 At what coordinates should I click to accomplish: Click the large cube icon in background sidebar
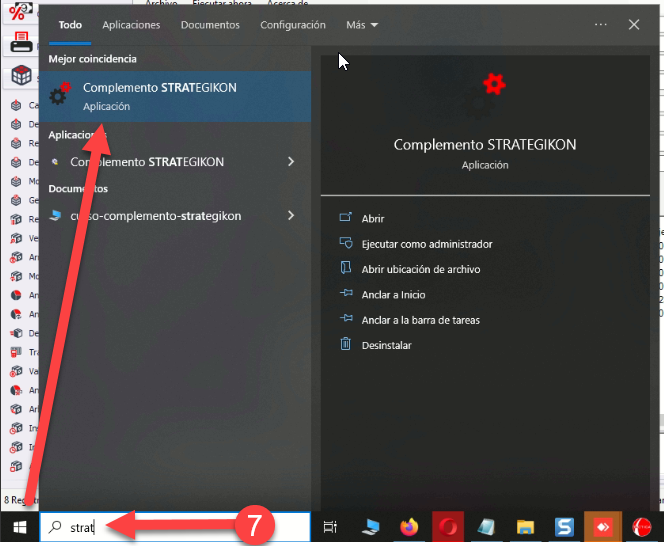tap(21, 76)
